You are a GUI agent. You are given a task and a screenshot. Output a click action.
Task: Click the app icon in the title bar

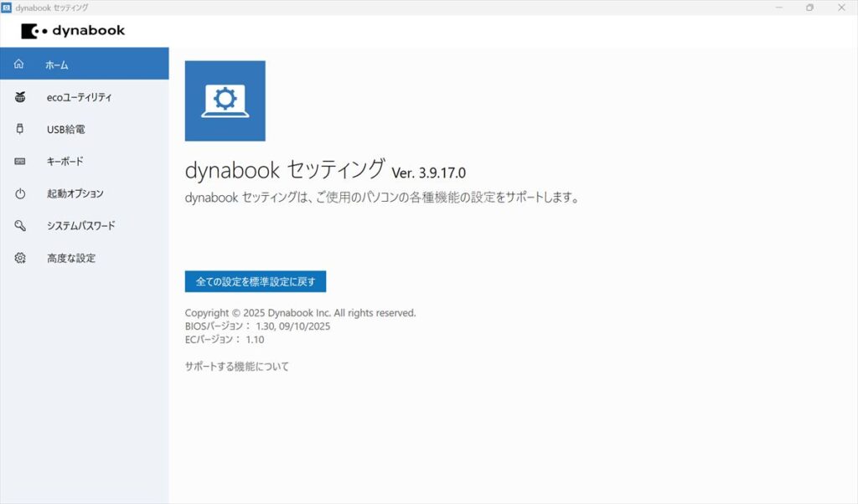7,8
